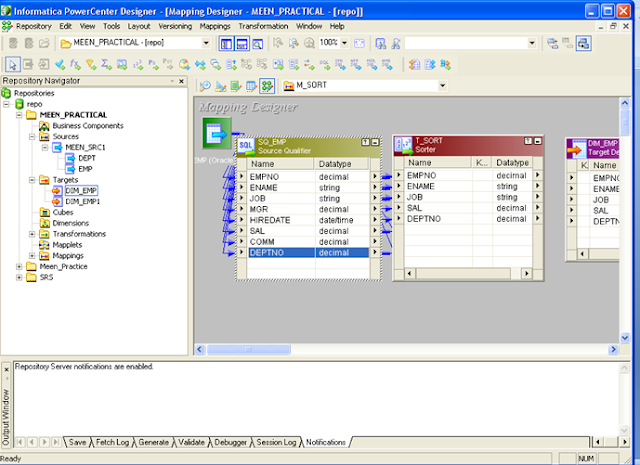Click the EMP source definition icon
Screen dimensions: 640x465
click(217, 133)
